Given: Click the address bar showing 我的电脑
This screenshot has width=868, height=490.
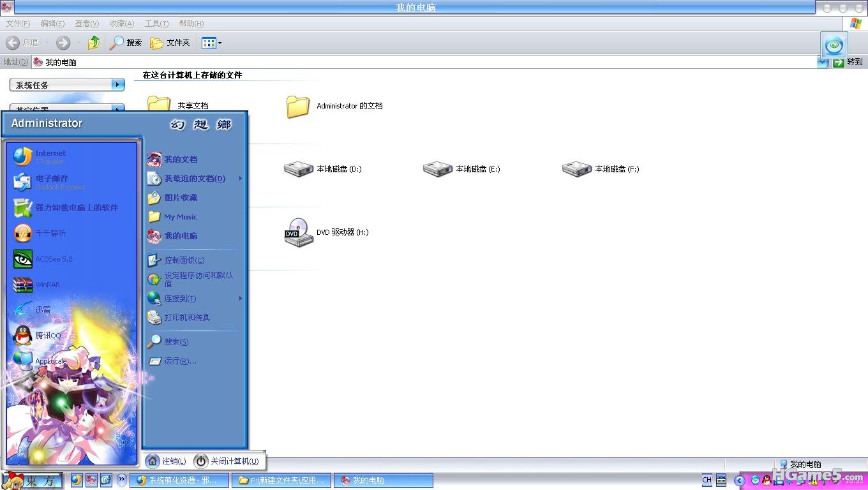Looking at the screenshot, I should pos(424,62).
